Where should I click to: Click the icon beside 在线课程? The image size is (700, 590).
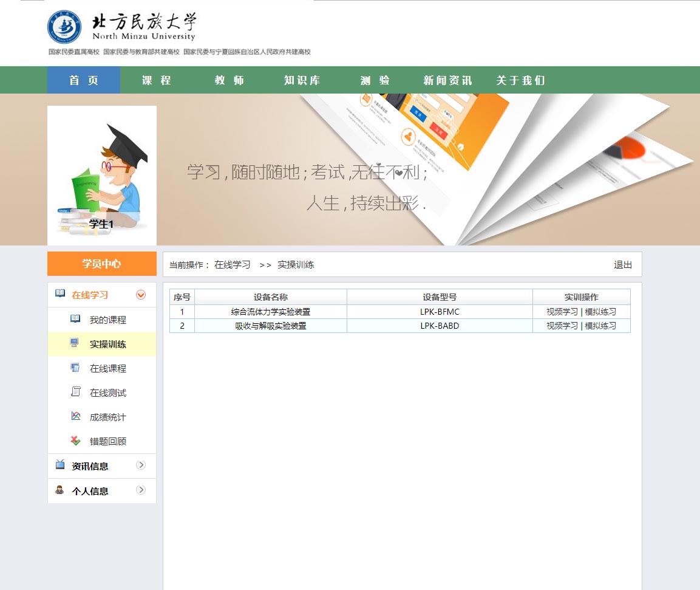pos(75,368)
